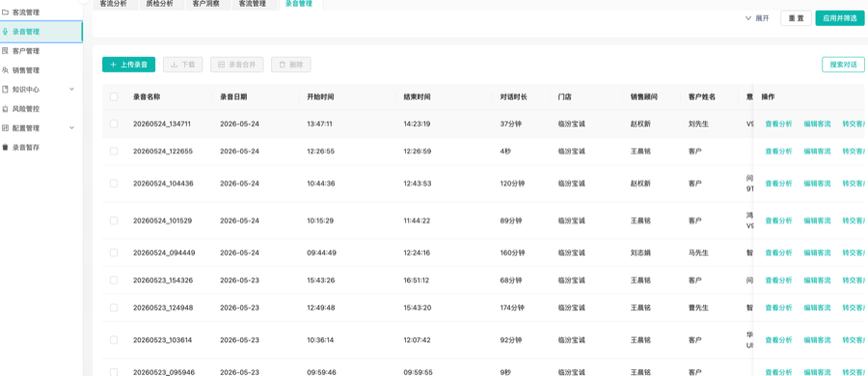Click sales advisor 刘志娟
Viewport: 868px width, 376px height.
pos(641,253)
